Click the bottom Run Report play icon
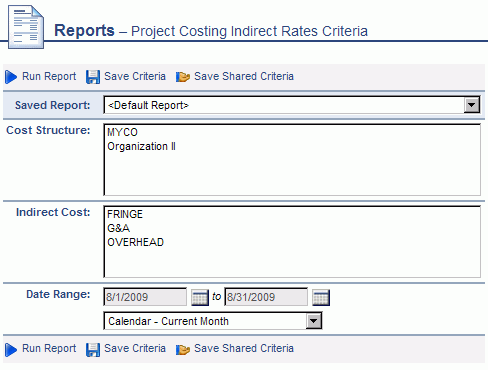Screen dimensions: 488x370 pyautogui.click(x=11, y=349)
